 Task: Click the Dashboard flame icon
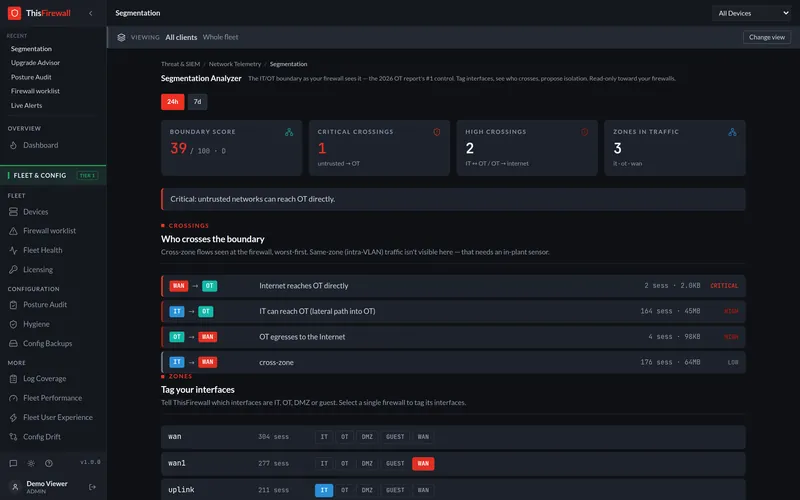pos(13,145)
